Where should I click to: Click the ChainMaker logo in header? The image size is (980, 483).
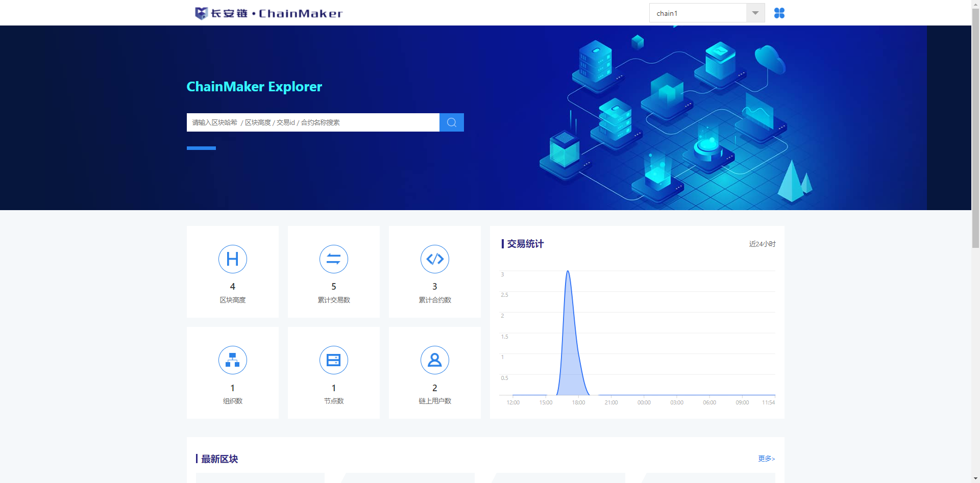(268, 13)
